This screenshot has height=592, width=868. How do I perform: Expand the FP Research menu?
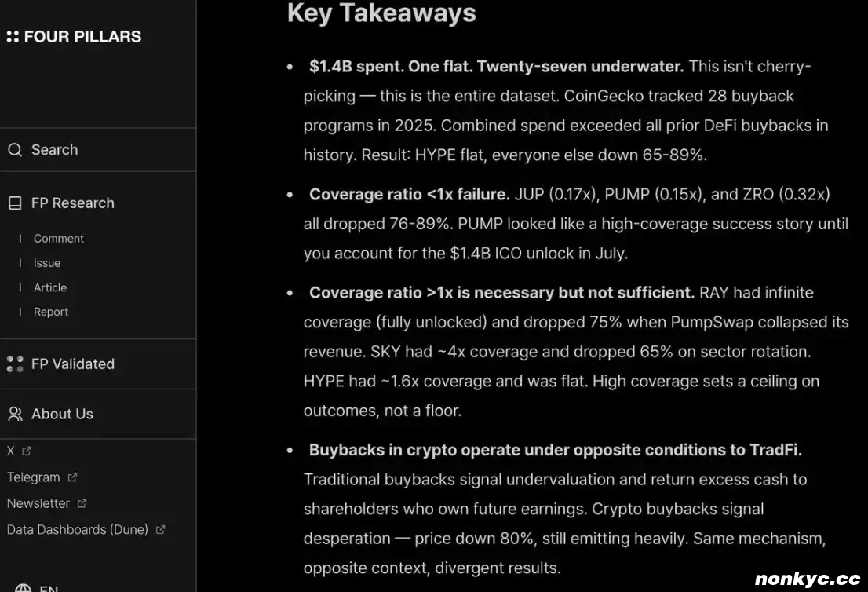tap(73, 203)
